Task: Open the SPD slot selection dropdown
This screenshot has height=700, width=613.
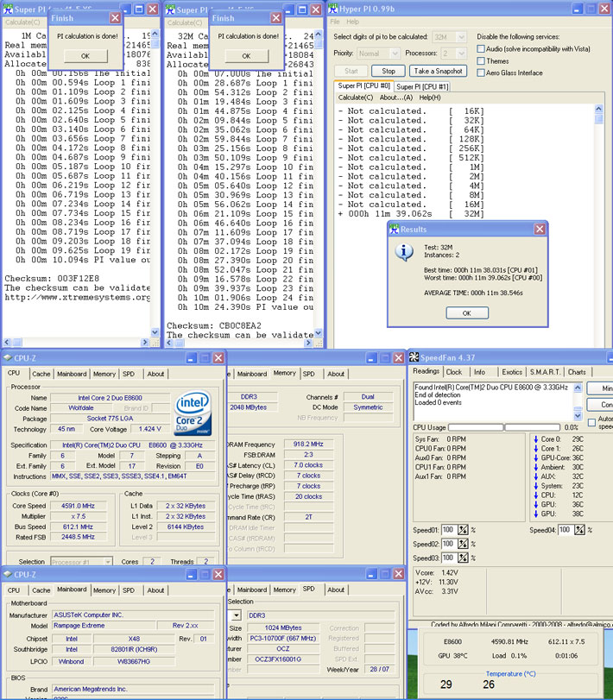Action: pos(237,615)
